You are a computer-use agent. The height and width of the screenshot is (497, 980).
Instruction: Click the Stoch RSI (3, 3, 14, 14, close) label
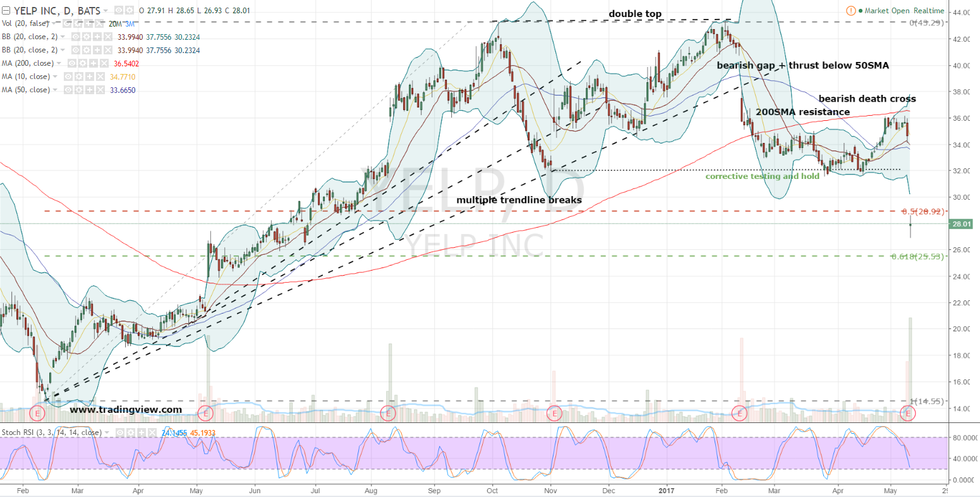point(52,433)
